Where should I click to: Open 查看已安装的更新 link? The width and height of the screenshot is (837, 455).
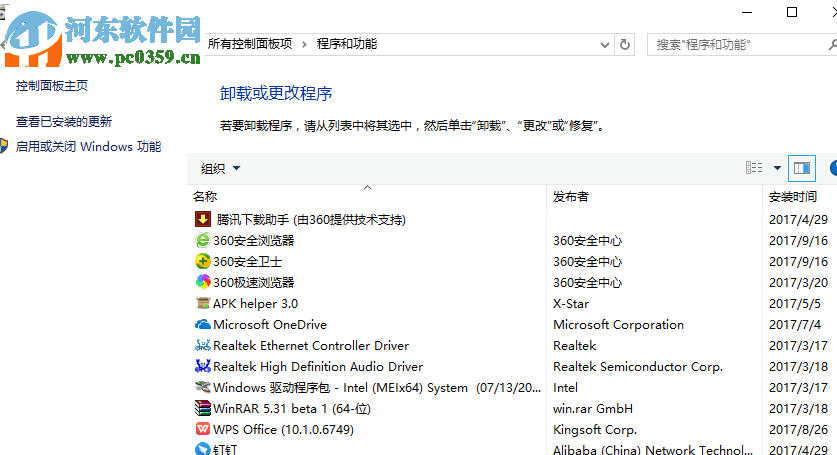click(64, 122)
